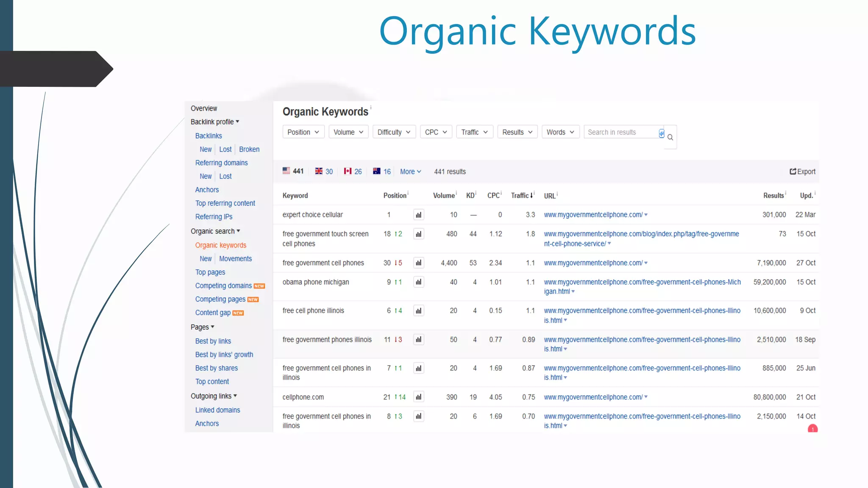Expand the More countries dropdown
Image resolution: width=868 pixels, height=488 pixels.
tap(410, 172)
